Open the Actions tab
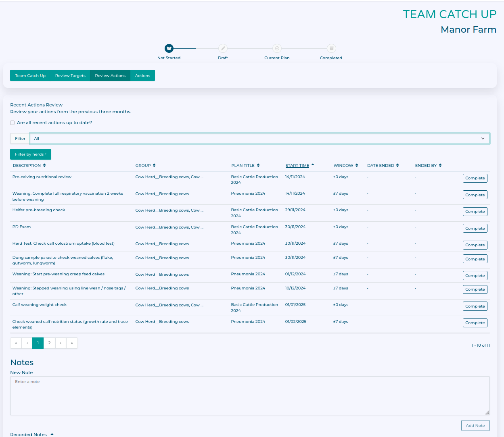The image size is (504, 437). pyautogui.click(x=142, y=76)
